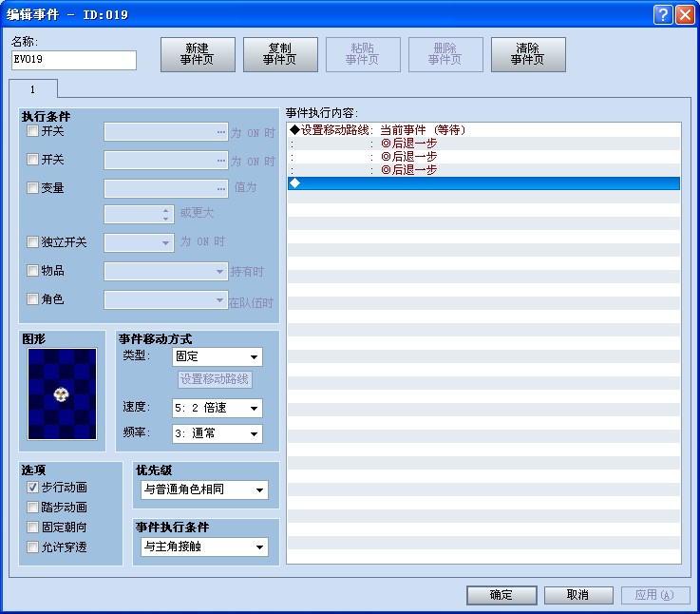Select the highlighted empty command line
This screenshot has width=700, height=614.
(x=484, y=183)
